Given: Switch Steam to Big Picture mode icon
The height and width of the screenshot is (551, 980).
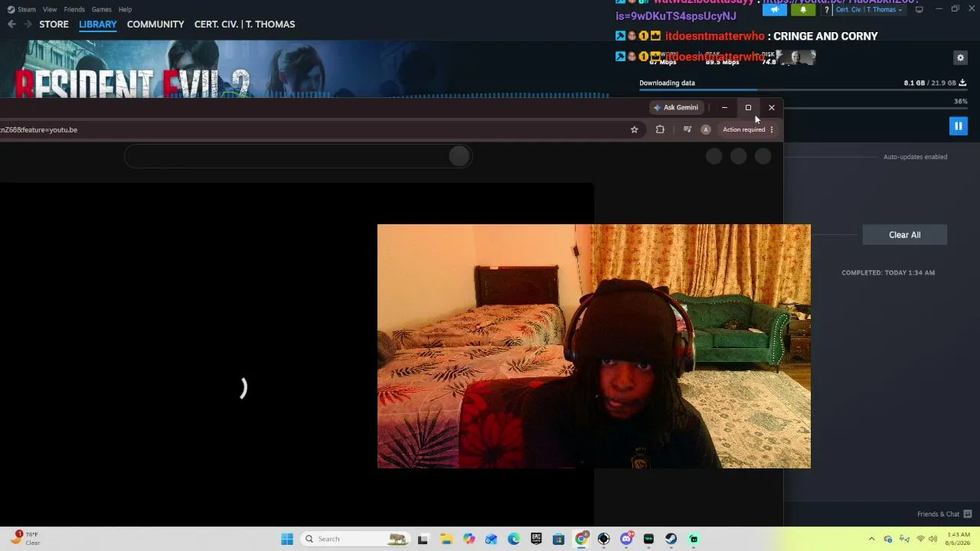Looking at the screenshot, I should coord(920,9).
